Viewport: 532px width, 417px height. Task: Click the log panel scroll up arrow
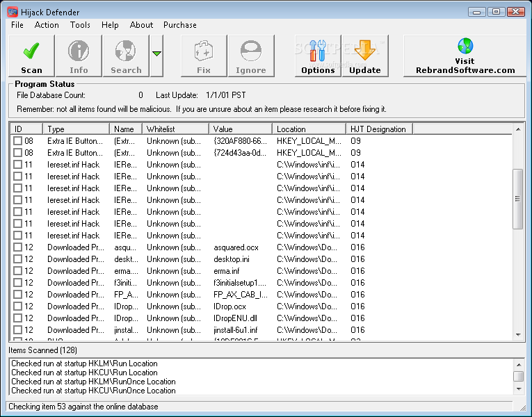[518, 365]
